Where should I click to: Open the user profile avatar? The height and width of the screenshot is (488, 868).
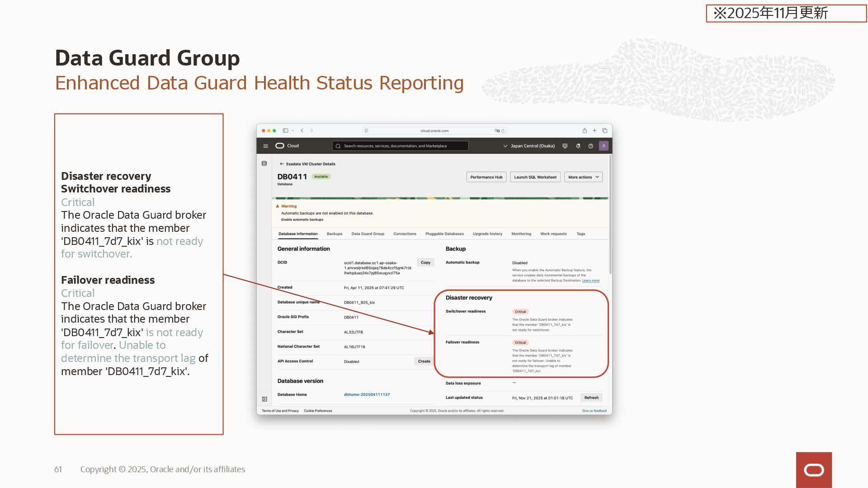604,146
